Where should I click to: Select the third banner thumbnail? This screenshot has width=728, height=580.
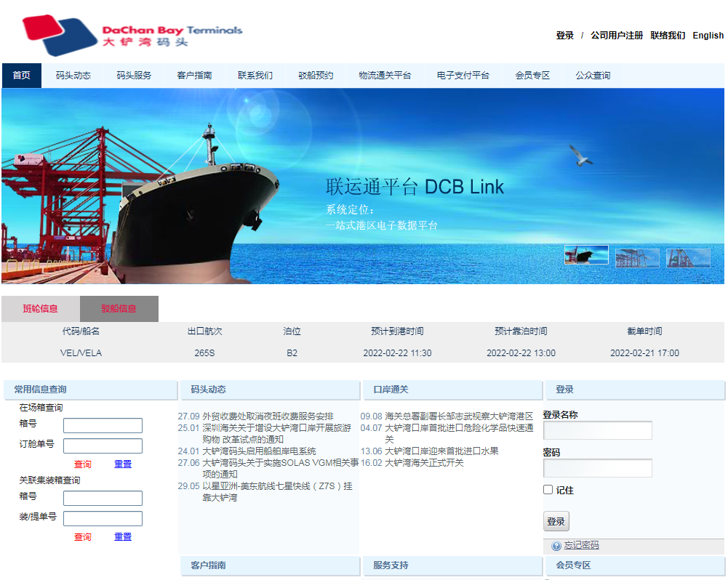[688, 258]
